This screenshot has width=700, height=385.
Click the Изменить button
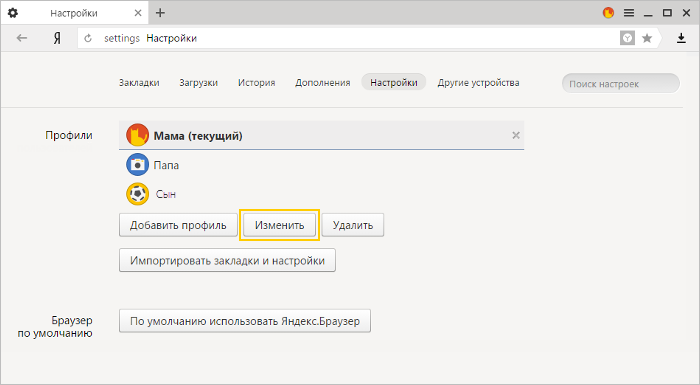(279, 225)
